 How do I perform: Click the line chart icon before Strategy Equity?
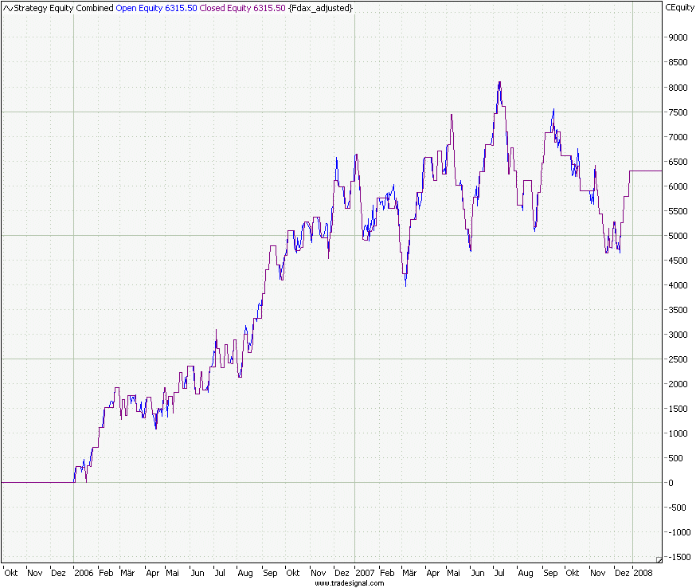8,8
